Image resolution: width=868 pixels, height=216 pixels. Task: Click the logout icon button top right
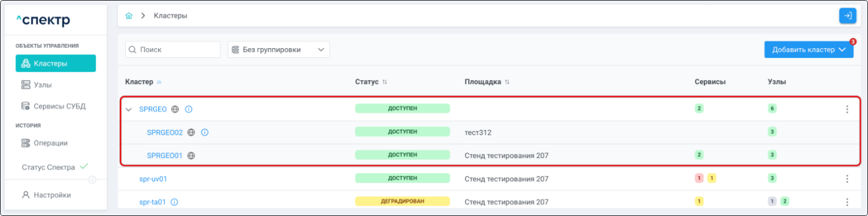(848, 16)
